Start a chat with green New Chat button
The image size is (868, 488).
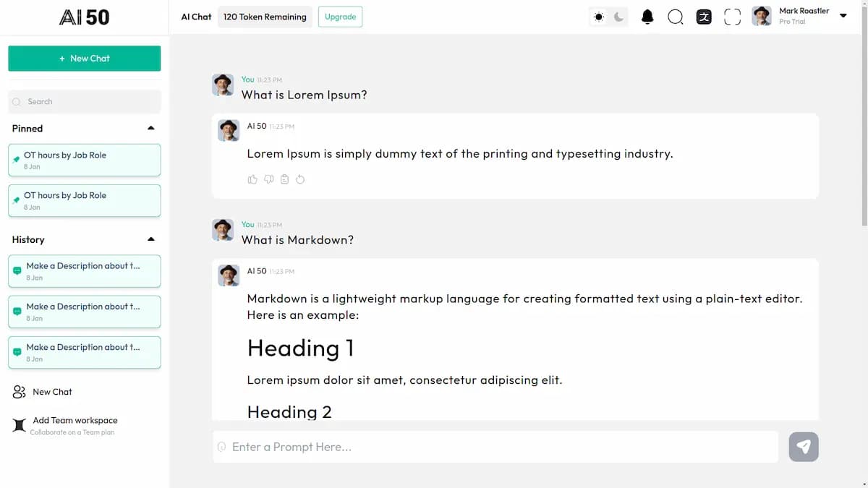coord(85,59)
